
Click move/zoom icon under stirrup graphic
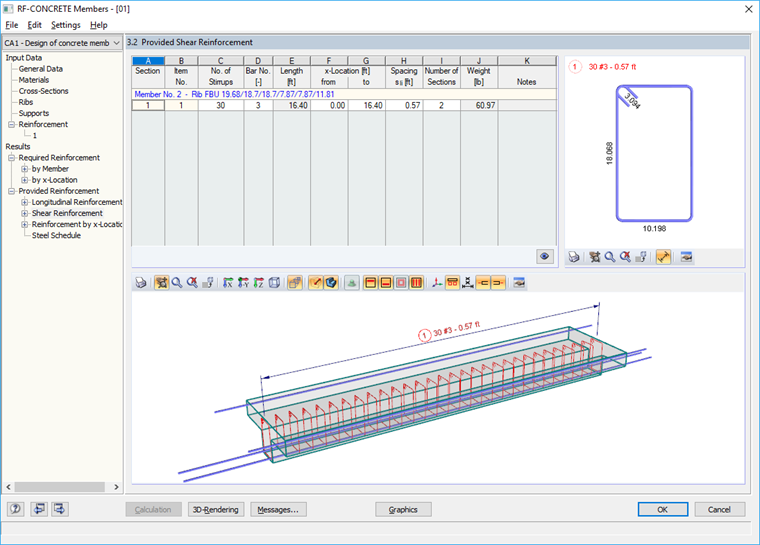pos(595,257)
